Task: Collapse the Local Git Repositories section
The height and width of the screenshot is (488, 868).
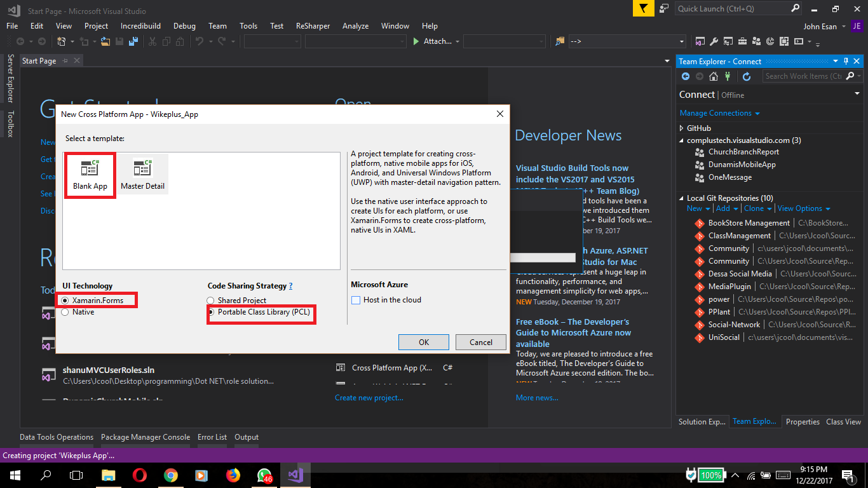Action: tap(682, 198)
